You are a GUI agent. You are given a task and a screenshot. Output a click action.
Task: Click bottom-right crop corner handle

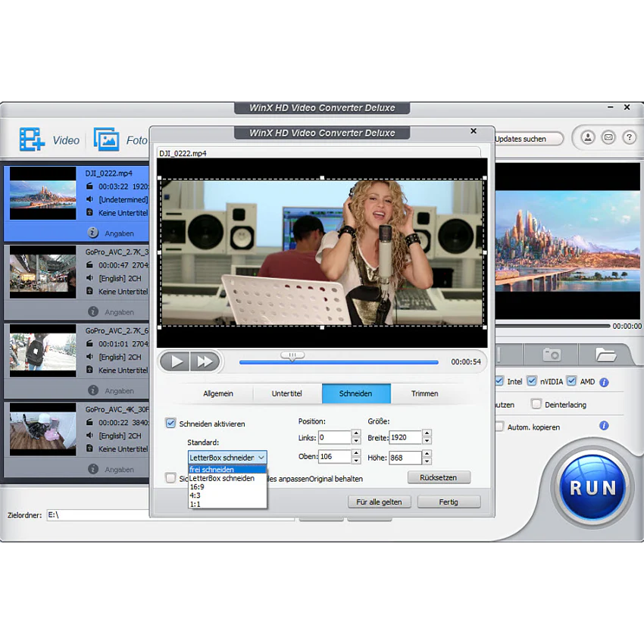485,327
